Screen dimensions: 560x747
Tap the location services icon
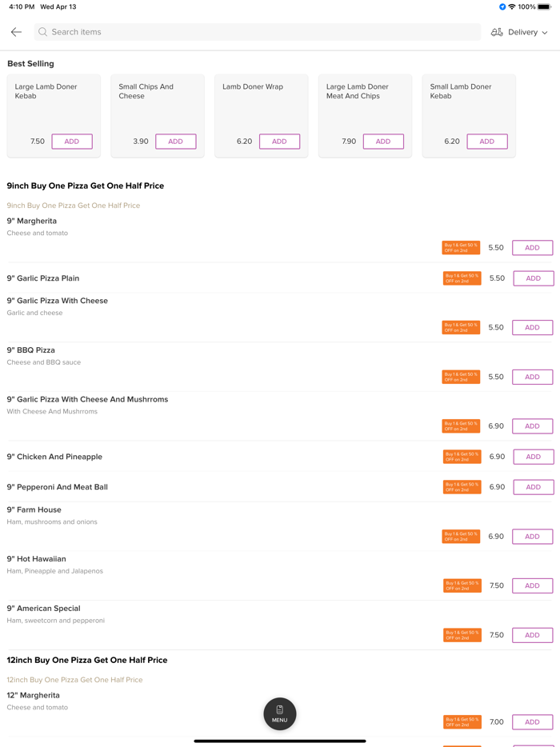click(x=502, y=6)
